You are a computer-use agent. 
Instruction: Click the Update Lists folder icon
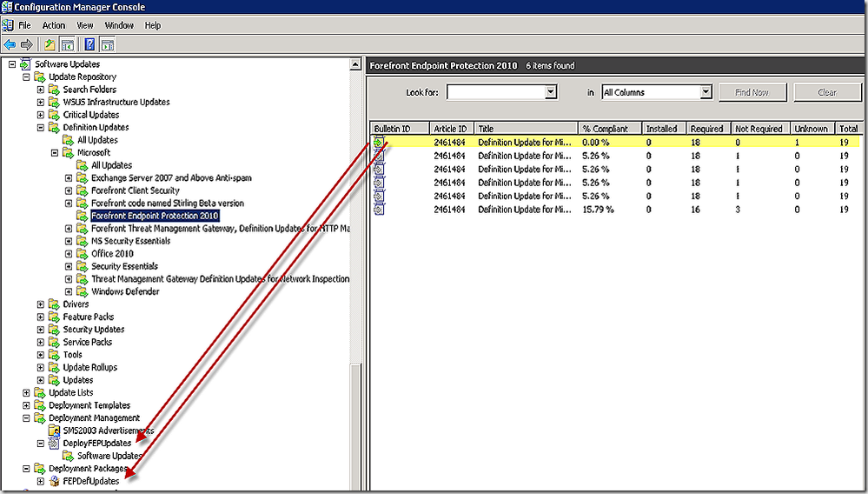coord(39,392)
